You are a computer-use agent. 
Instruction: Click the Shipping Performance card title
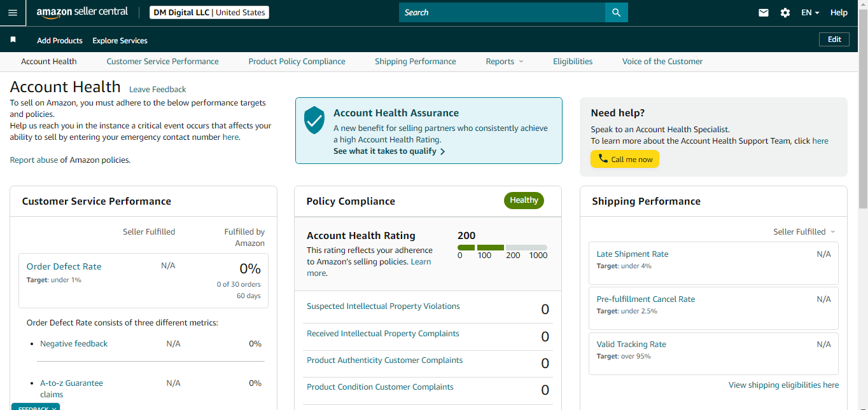646,202
